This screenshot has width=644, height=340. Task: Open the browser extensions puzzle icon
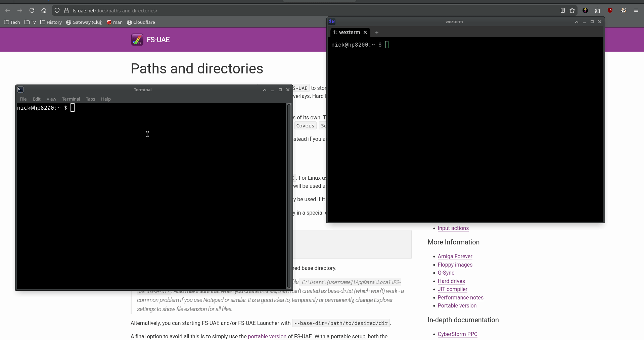pos(597,10)
